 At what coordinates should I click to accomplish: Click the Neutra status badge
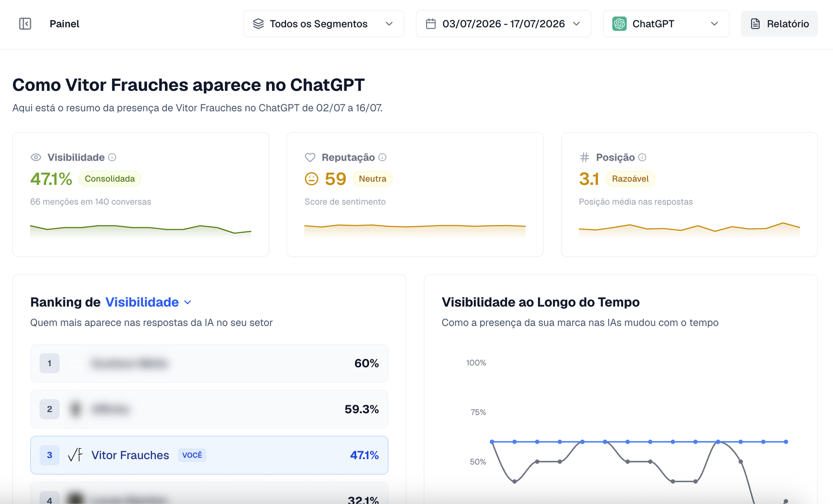tap(372, 179)
